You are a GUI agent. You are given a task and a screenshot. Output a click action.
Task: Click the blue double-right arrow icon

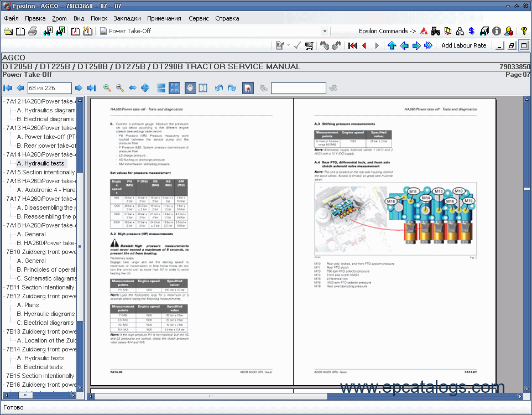(x=429, y=45)
